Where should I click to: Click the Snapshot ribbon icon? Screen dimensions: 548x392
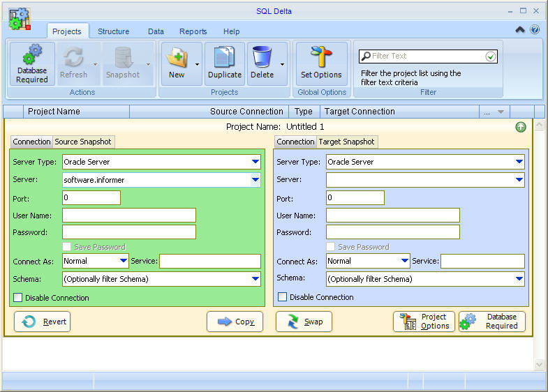coord(123,64)
